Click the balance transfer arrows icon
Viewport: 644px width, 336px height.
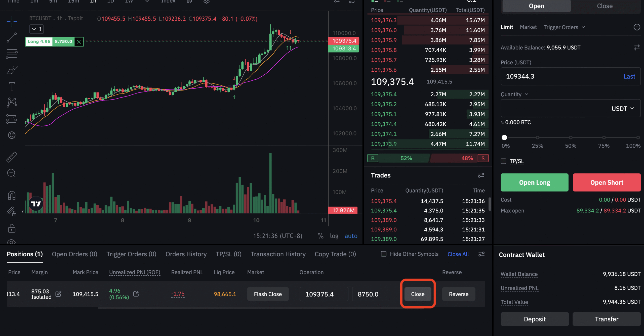637,47
